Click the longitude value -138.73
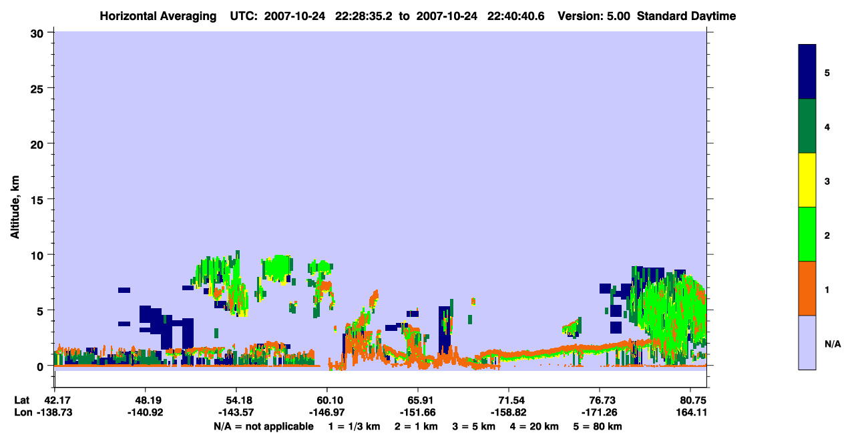868x445 pixels. 55,412
